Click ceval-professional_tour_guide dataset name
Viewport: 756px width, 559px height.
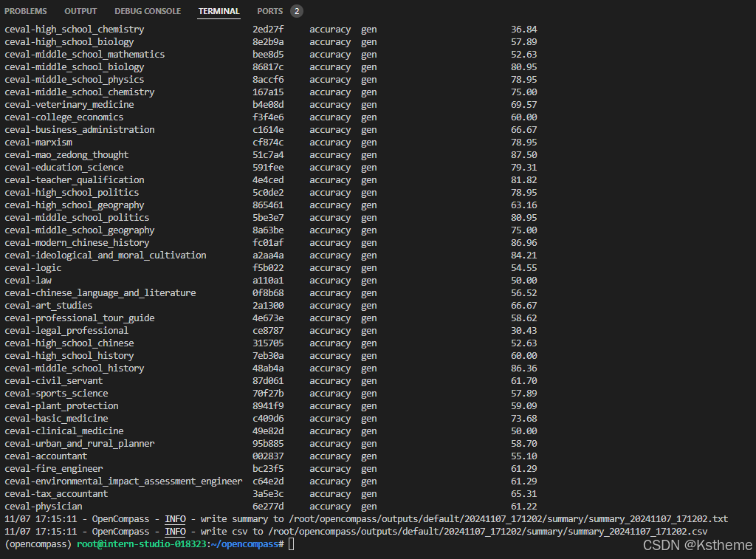coord(80,318)
